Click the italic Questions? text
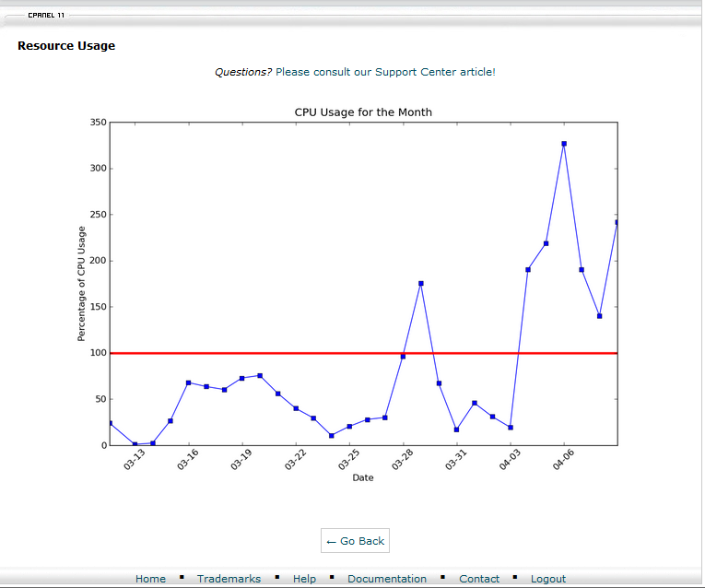 [243, 72]
